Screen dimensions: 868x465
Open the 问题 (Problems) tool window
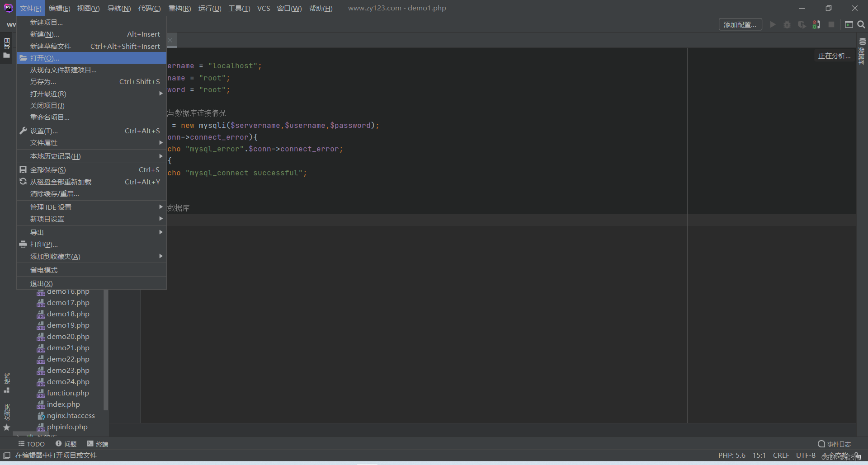coord(66,444)
